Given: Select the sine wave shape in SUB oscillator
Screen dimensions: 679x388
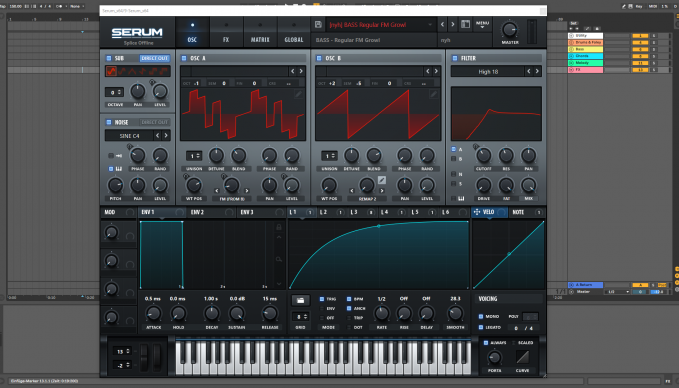Looking at the screenshot, I should tap(112, 71).
